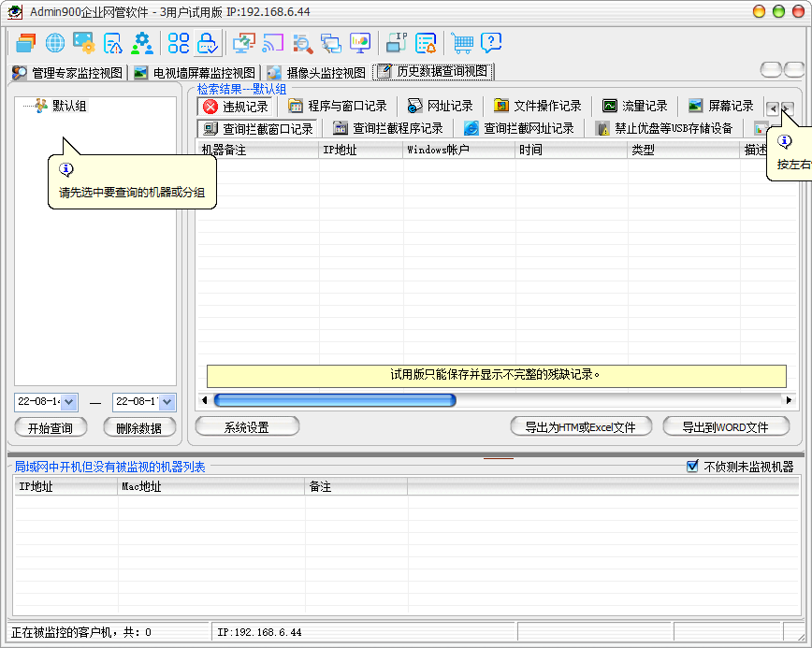Viewport: 812px width, 648px height.
Task: Click the IP monitor toolbar icon
Action: (x=397, y=43)
